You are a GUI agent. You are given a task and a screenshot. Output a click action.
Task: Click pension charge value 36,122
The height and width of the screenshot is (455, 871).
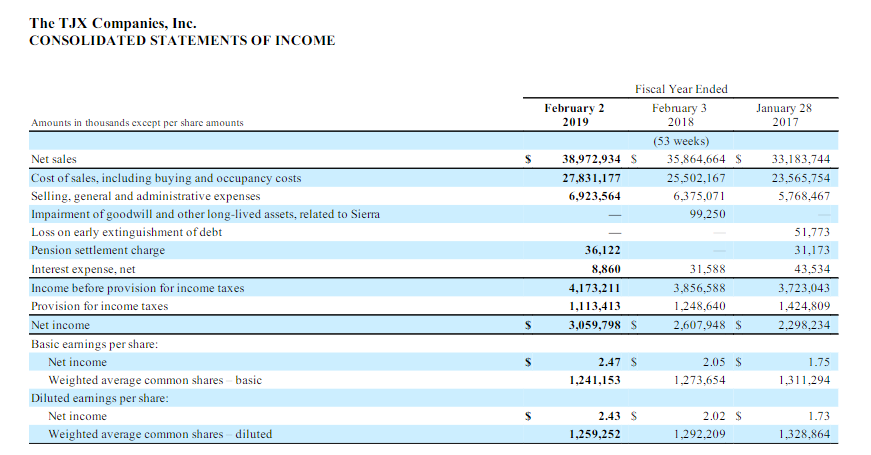pos(603,251)
